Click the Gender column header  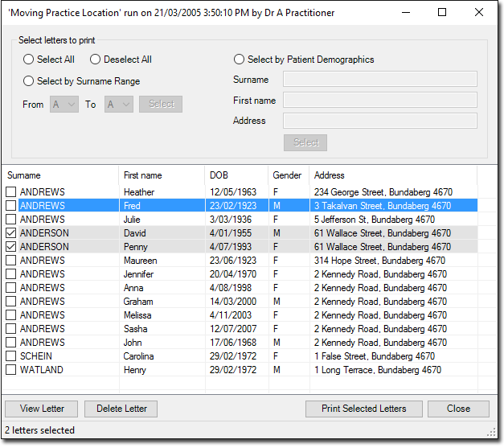click(x=288, y=175)
